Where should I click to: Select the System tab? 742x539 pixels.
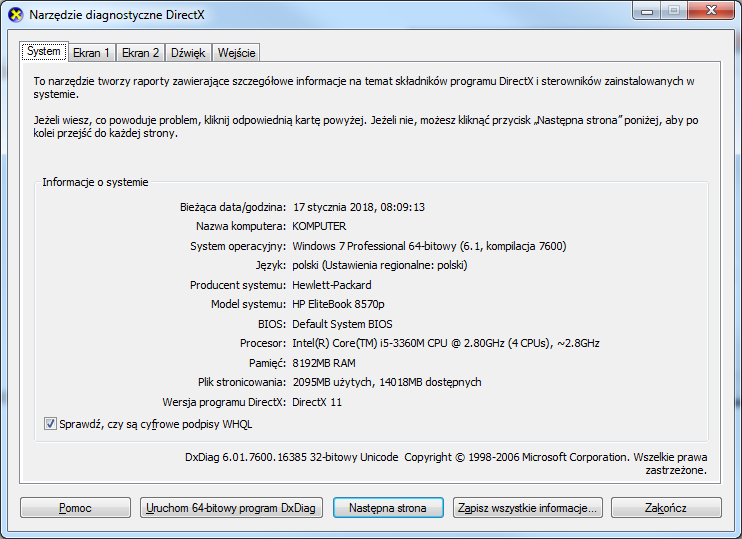coord(44,52)
